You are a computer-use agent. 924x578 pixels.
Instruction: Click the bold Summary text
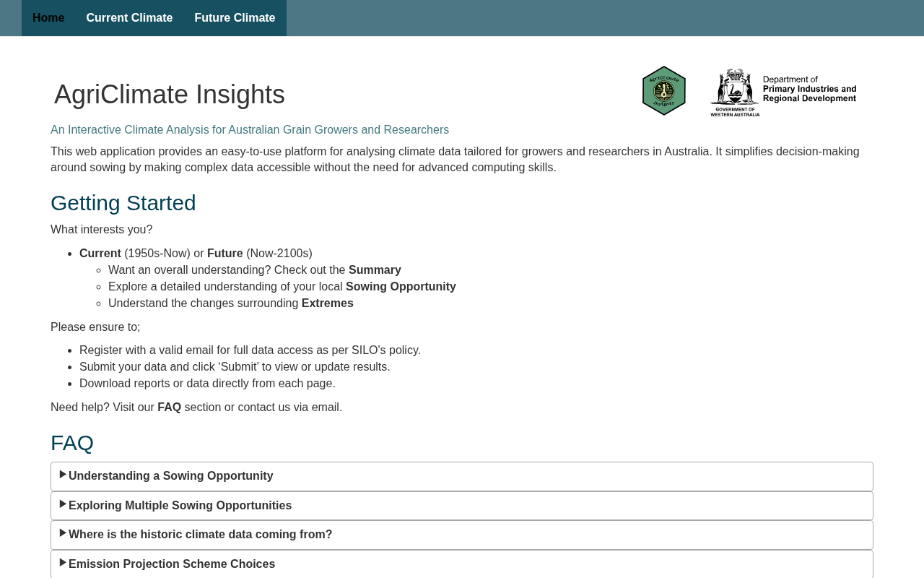tap(375, 270)
